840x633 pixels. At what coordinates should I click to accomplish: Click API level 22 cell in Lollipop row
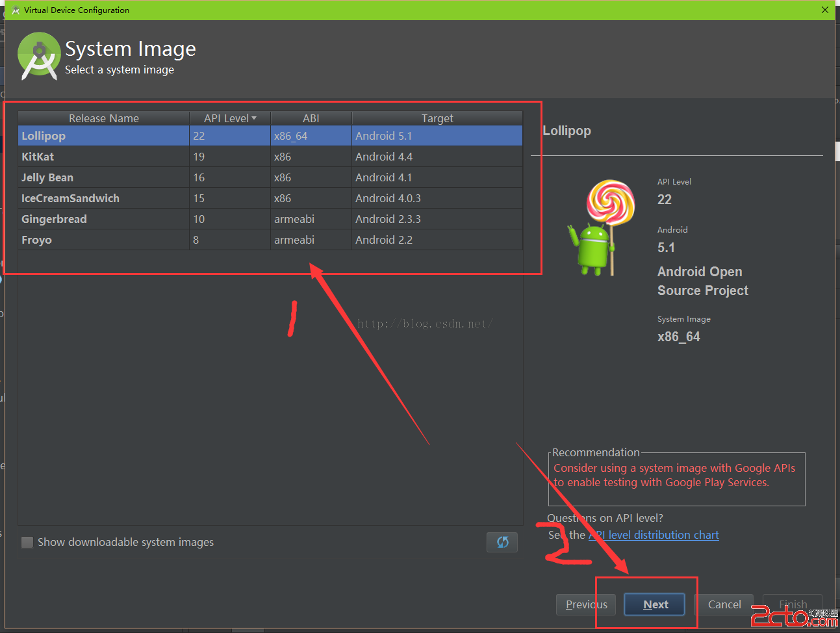(230, 136)
